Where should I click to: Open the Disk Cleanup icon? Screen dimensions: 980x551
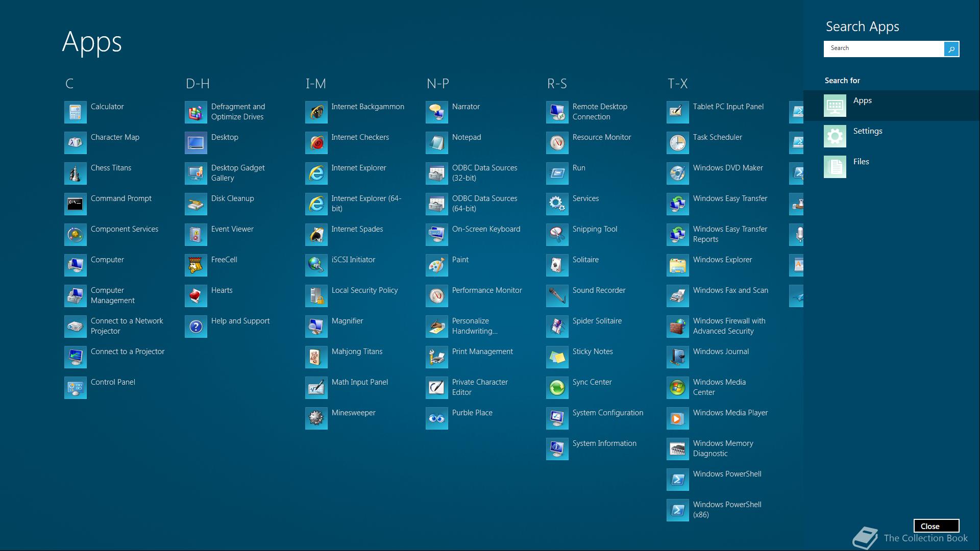(196, 204)
